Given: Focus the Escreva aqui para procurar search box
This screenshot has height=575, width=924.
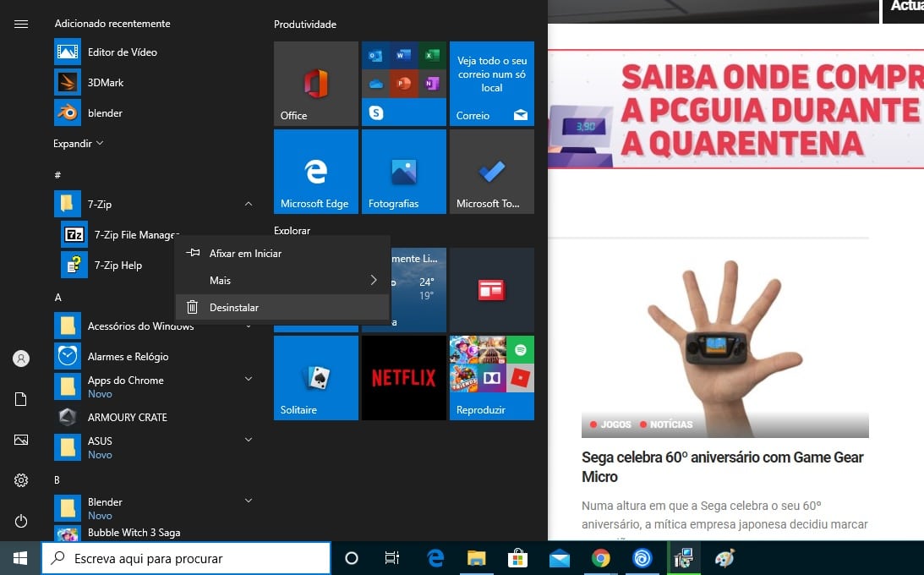Looking at the screenshot, I should coord(186,558).
